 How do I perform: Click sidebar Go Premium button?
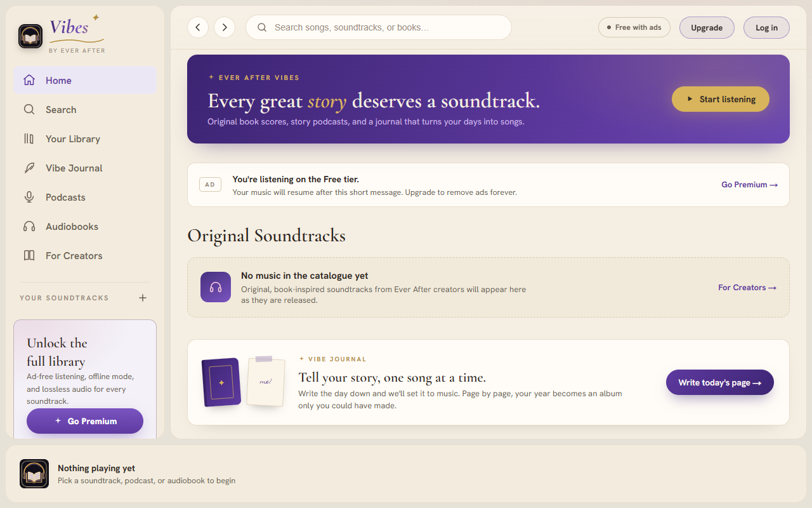click(85, 421)
